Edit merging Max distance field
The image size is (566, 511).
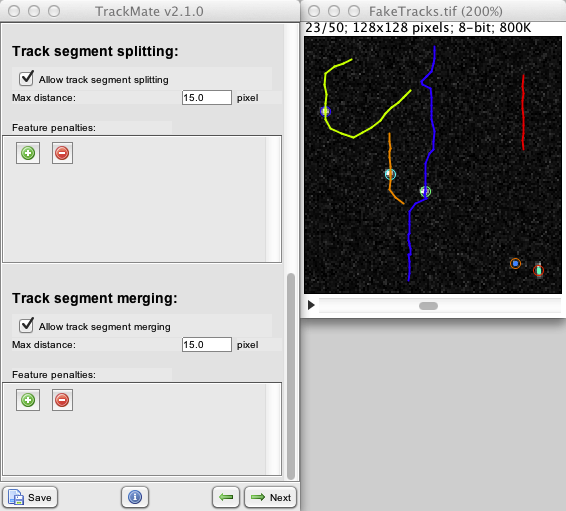[206, 345]
